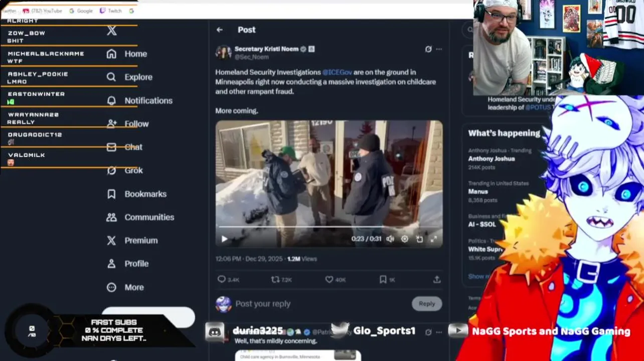The width and height of the screenshot is (644, 361).
Task: Open the Manus trending topic
Action: [x=478, y=192]
